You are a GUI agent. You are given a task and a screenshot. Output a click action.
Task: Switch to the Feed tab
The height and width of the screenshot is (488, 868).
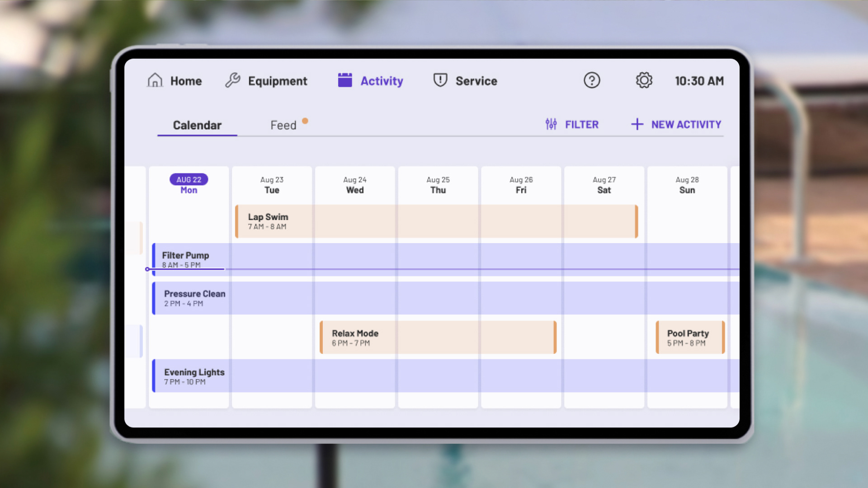tap(283, 125)
